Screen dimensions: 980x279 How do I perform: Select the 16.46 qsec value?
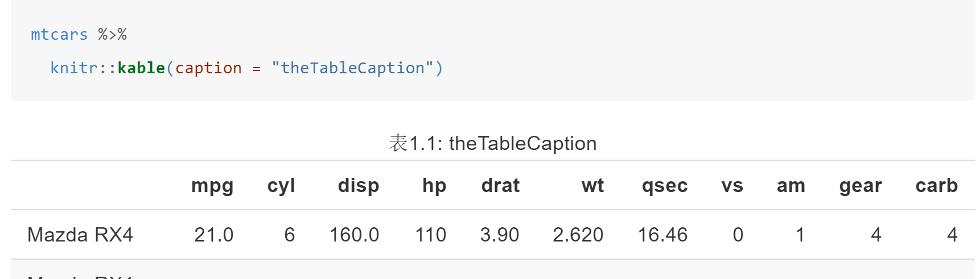662,235
